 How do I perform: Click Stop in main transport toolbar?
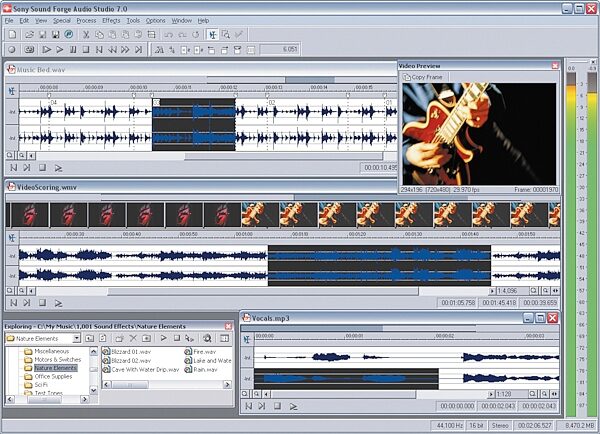(86, 49)
